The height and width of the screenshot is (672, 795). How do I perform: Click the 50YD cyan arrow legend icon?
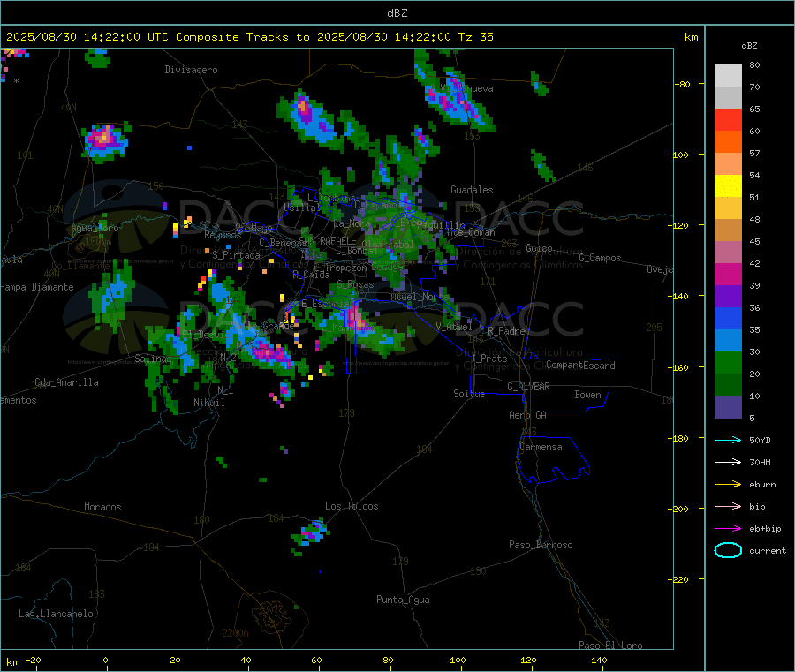click(x=728, y=440)
